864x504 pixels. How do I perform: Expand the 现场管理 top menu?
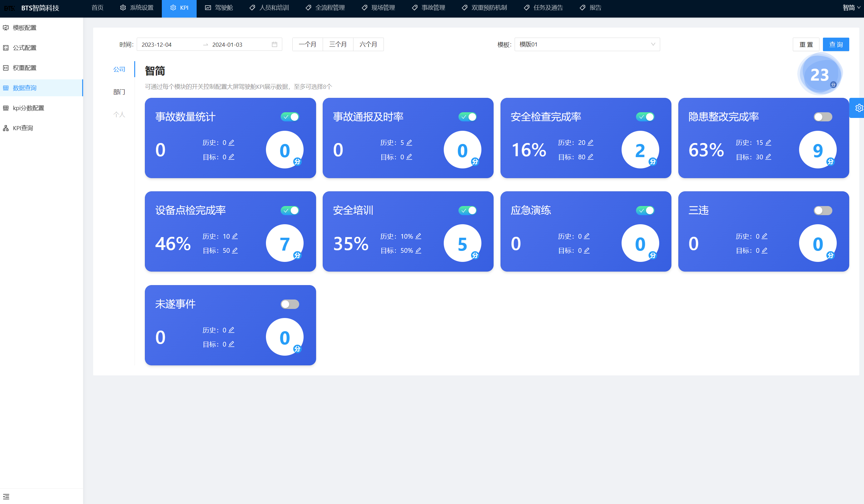(378, 8)
